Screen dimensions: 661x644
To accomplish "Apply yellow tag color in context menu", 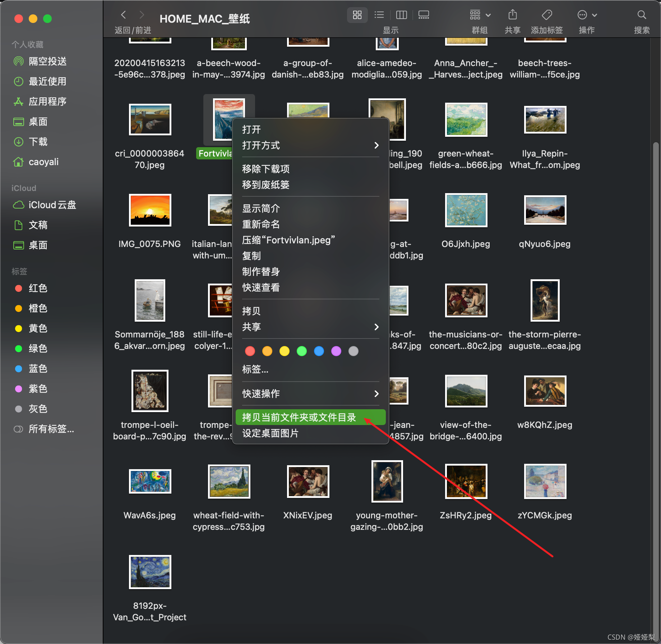I will 285,351.
